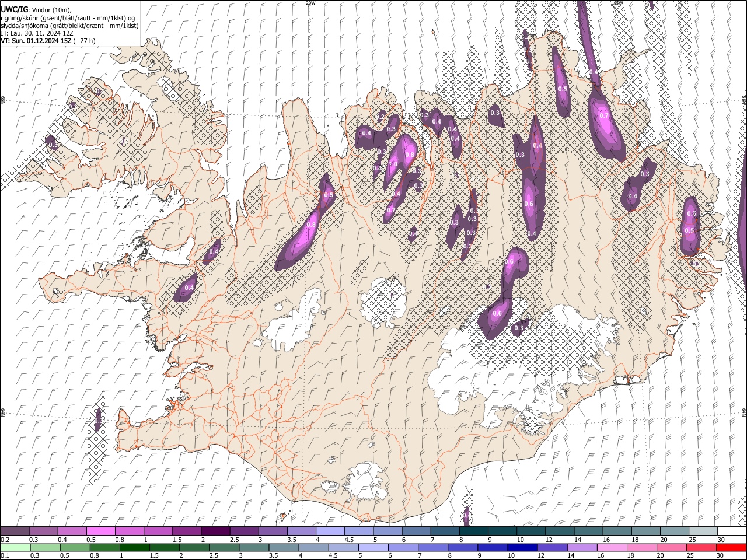Select the 0.8 swatch in the upper purple legend
The width and height of the screenshot is (747, 560).
(x=130, y=531)
